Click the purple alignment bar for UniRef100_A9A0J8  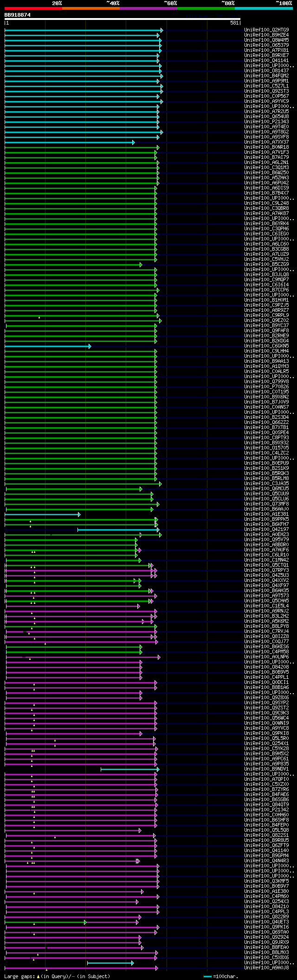81,967
